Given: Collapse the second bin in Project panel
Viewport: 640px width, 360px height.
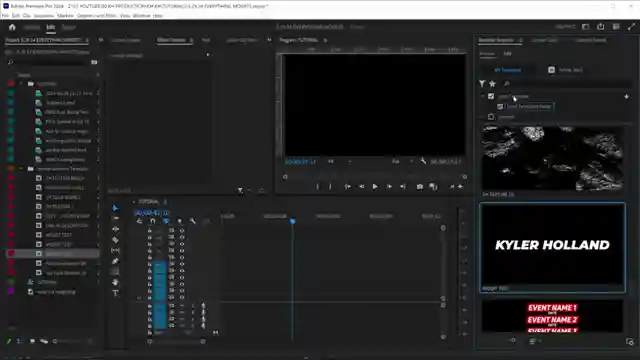Looking at the screenshot, I should click(x=21, y=169).
